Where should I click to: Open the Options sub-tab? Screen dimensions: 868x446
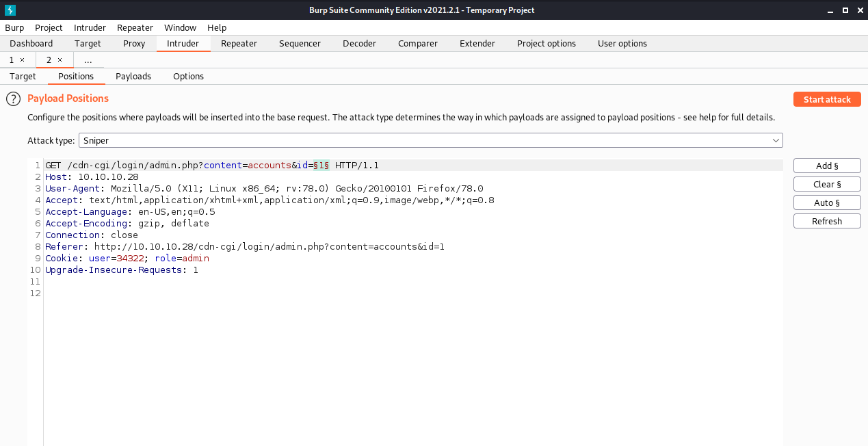tap(188, 77)
